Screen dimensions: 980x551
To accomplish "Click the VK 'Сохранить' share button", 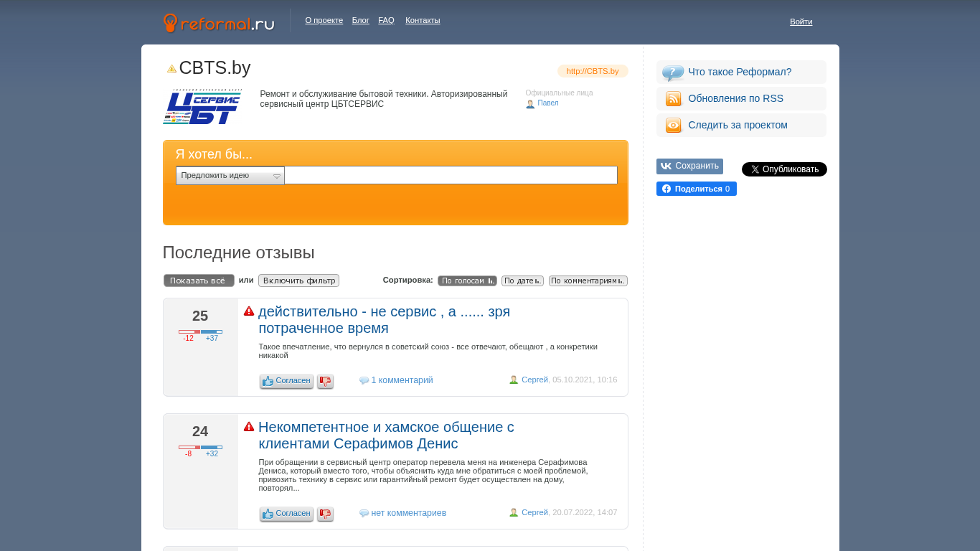I will pyautogui.click(x=689, y=166).
